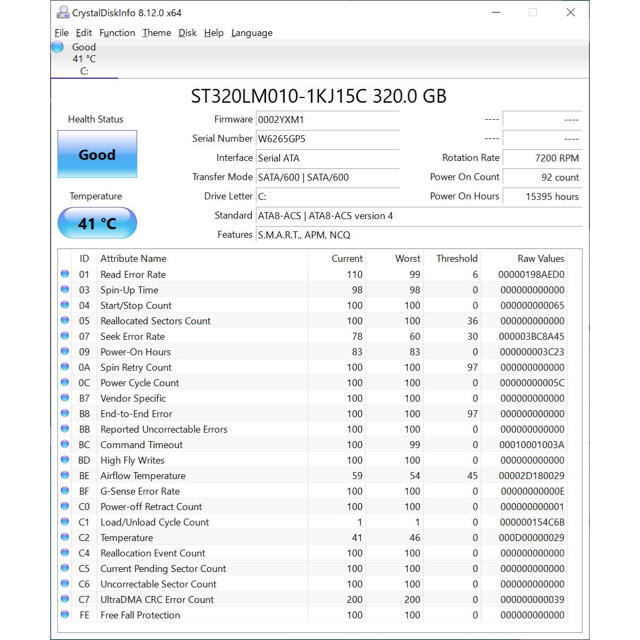640x640 pixels.
Task: Open the Disk menu
Action: tap(187, 33)
